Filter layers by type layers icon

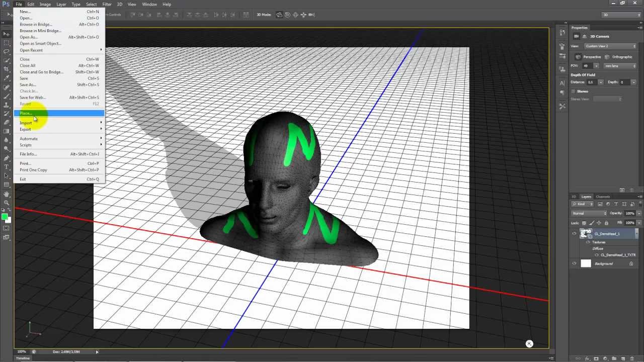pos(616,204)
